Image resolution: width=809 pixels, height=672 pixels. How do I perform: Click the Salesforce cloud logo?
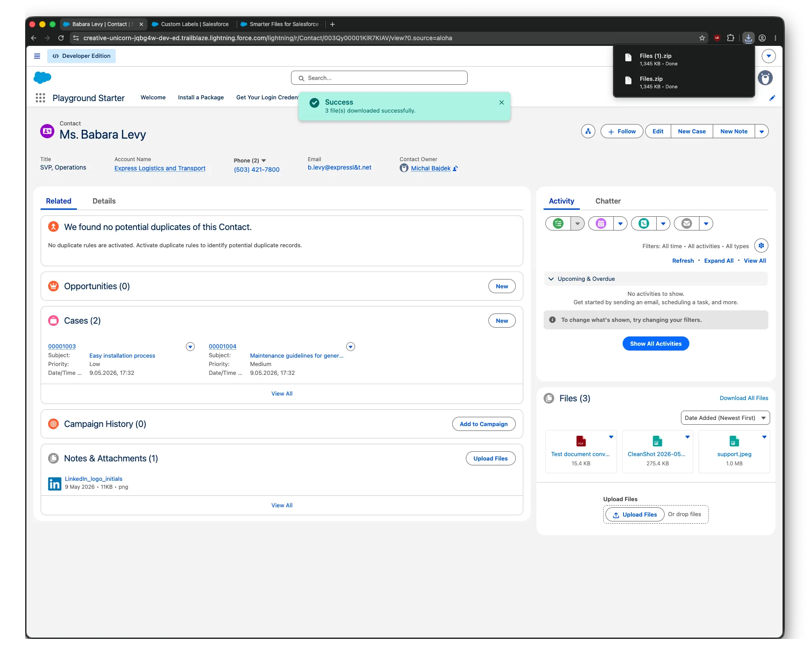tap(42, 78)
